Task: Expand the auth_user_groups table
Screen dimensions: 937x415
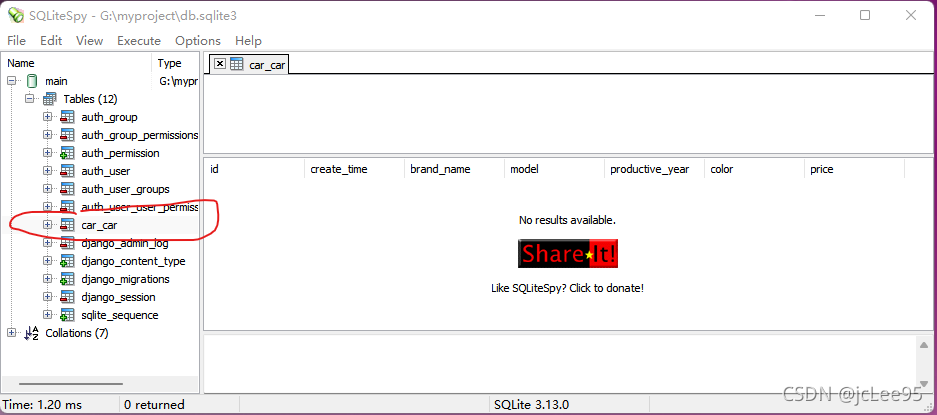Action: tap(47, 188)
